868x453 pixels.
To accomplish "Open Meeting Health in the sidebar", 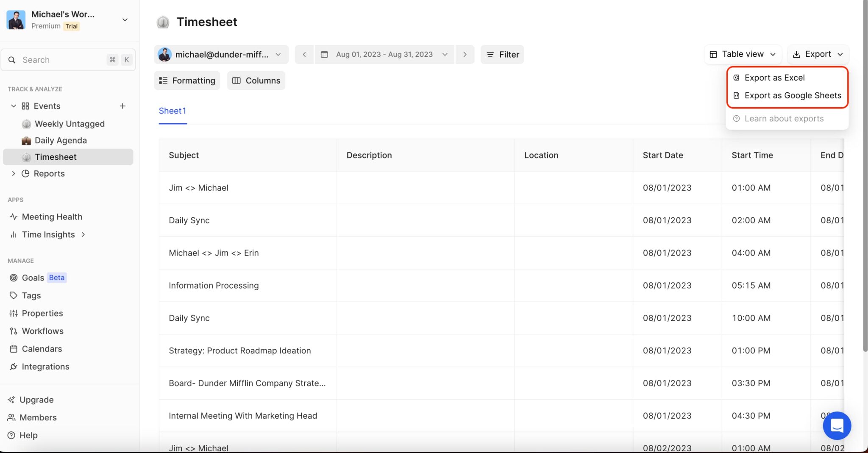I will pyautogui.click(x=52, y=217).
